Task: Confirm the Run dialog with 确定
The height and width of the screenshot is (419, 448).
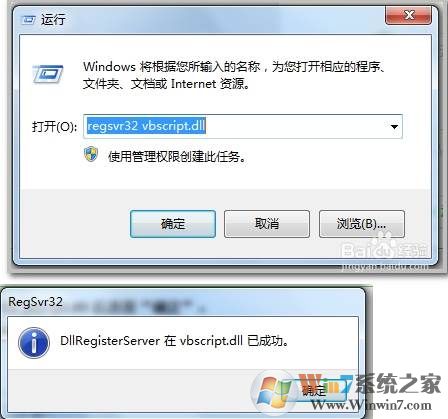Action: click(x=173, y=224)
